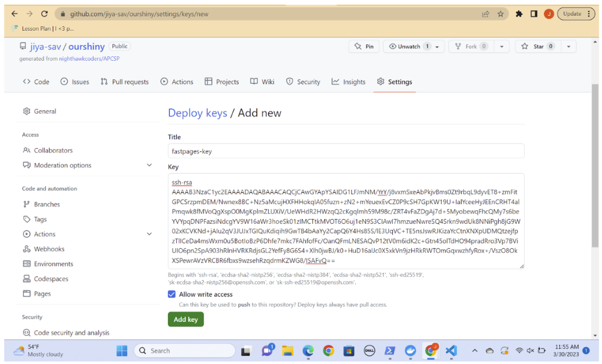Open the Teams Chat taskbar icon
Viewport: 602px width, 364px height.
267,351
